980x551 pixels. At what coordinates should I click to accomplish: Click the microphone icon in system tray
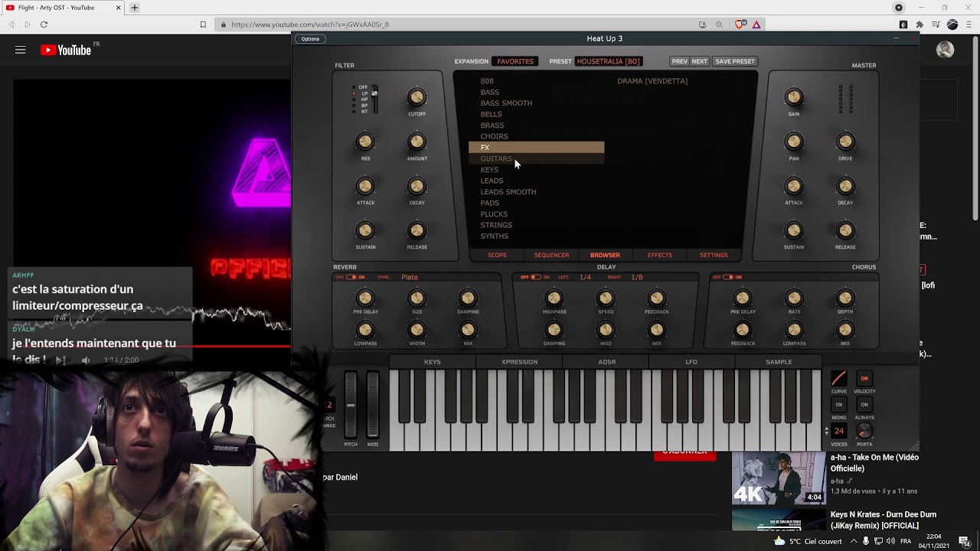click(x=866, y=541)
